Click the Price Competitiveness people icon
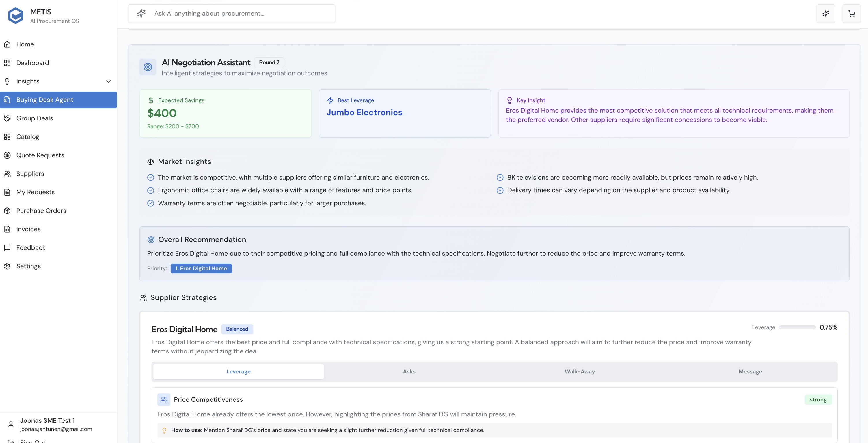This screenshot has height=443, width=868. tap(164, 400)
